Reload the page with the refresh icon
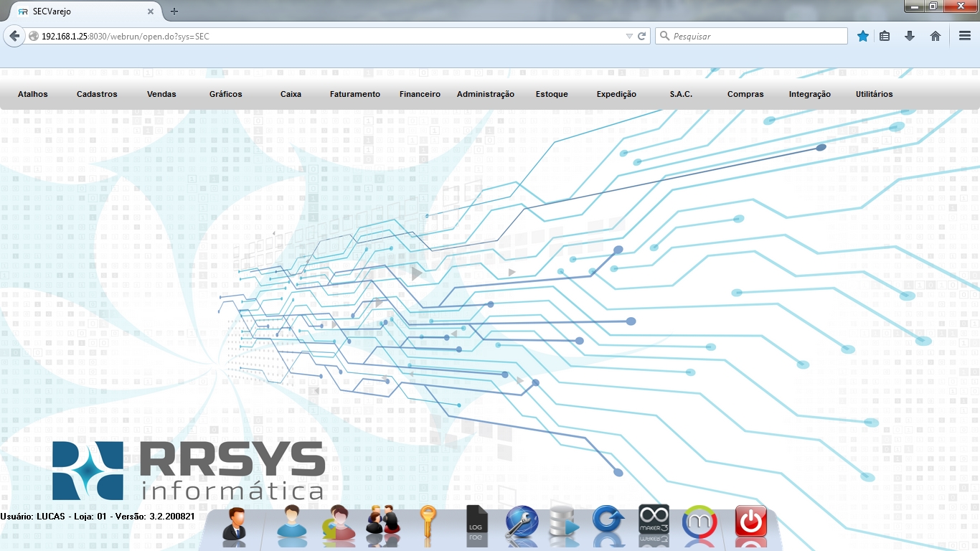The width and height of the screenshot is (980, 551). point(642,36)
